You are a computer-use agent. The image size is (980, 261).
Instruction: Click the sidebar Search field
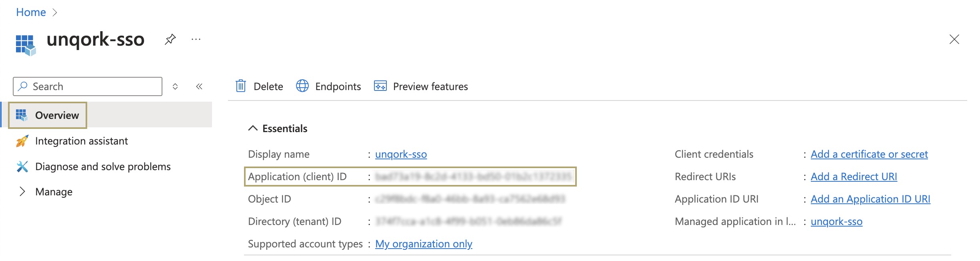point(88,86)
